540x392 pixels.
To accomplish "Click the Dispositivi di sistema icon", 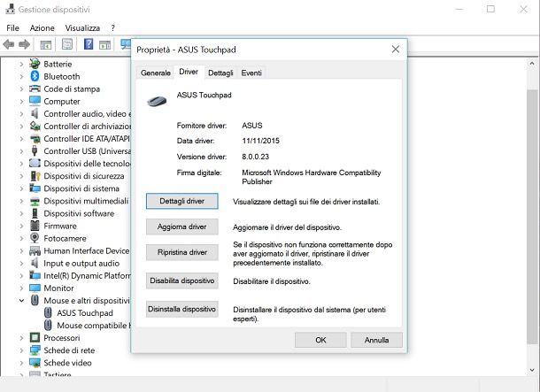I will 35,188.
